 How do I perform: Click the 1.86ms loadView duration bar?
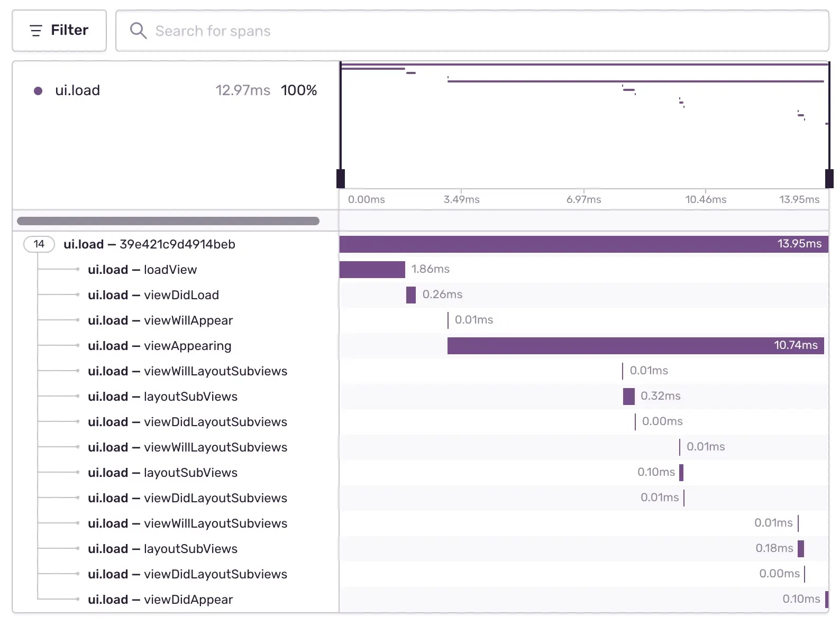pyautogui.click(x=372, y=270)
